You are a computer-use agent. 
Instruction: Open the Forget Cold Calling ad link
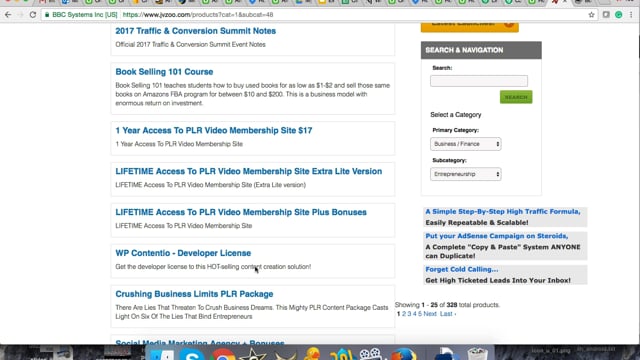462,269
